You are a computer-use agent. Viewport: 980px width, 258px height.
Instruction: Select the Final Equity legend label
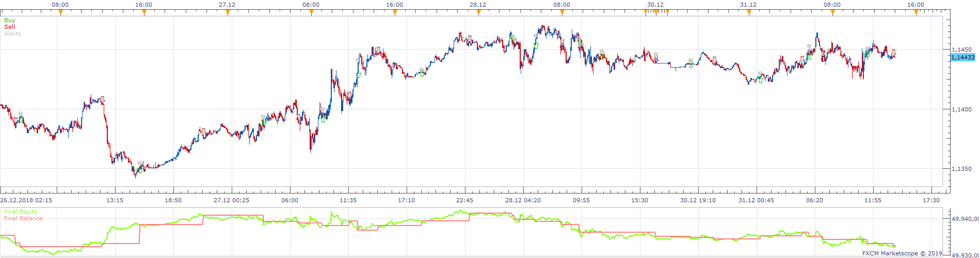(x=21, y=212)
